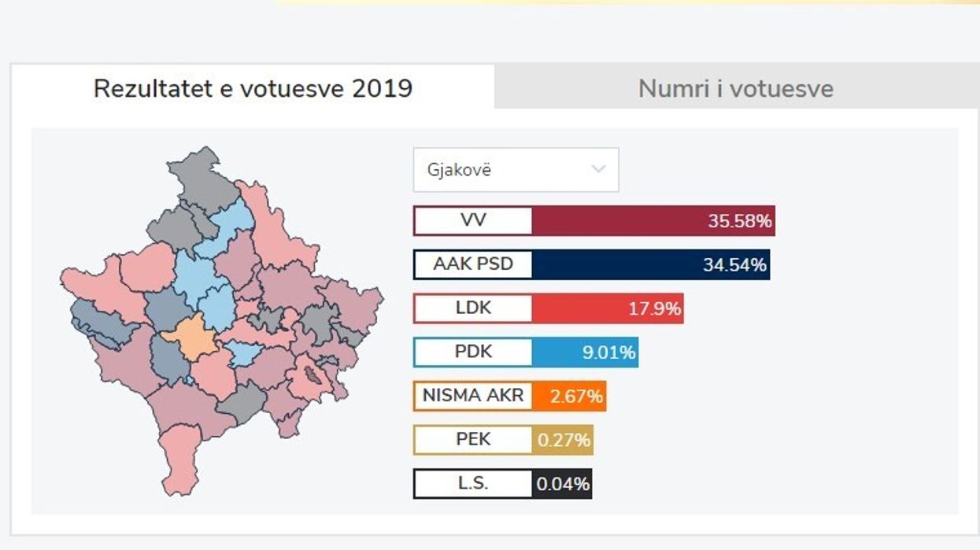Viewport: 980px width, 550px height.
Task: Expand the municipality selector chevron
Action: [x=599, y=169]
